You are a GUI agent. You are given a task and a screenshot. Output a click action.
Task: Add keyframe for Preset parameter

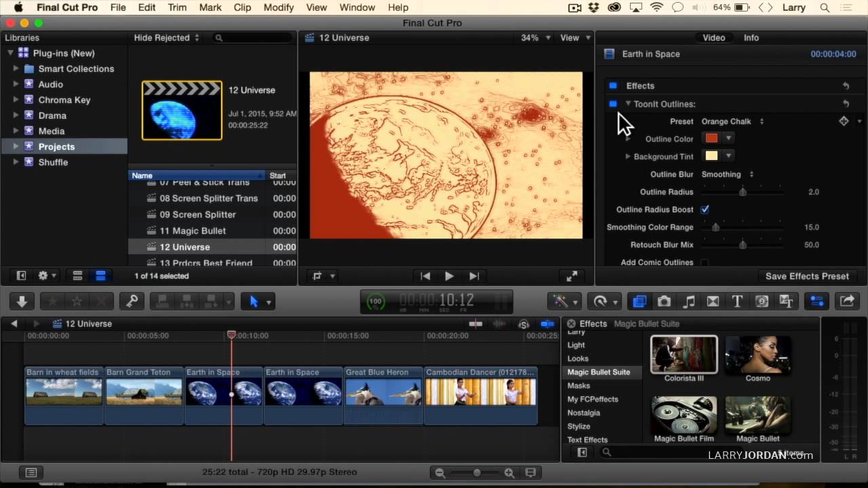(844, 121)
